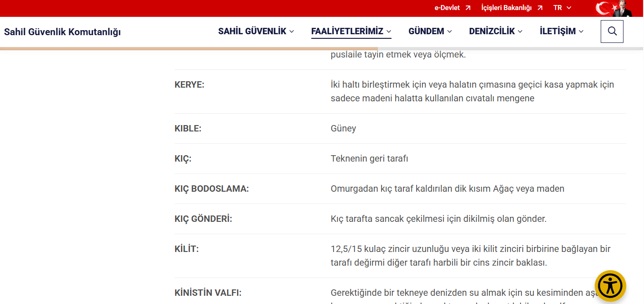Click the definition 'Kıç tarafta sancak çekilmesi'

click(x=438, y=219)
